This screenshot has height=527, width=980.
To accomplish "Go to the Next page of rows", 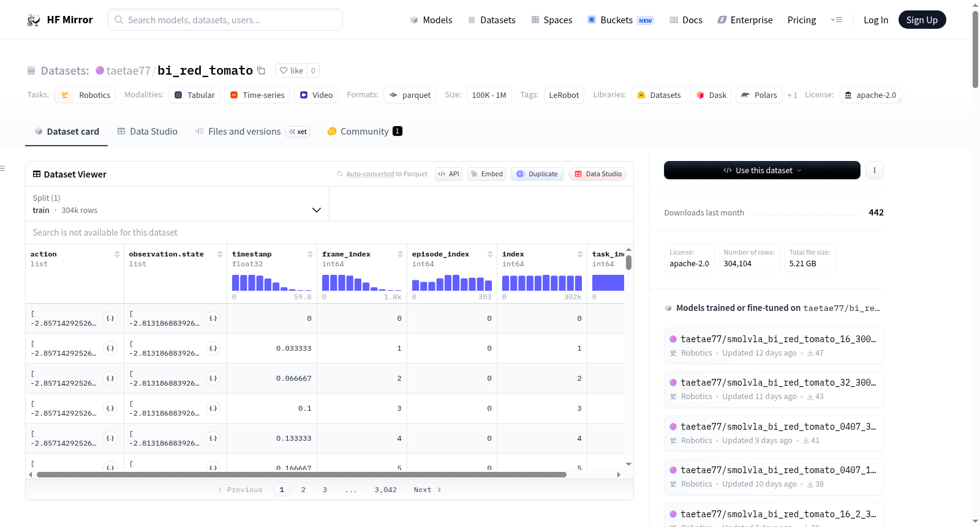I will click(428, 490).
